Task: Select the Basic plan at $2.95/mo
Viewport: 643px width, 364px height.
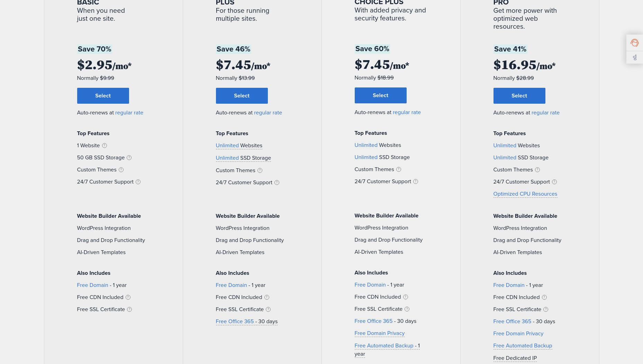Action: [103, 96]
